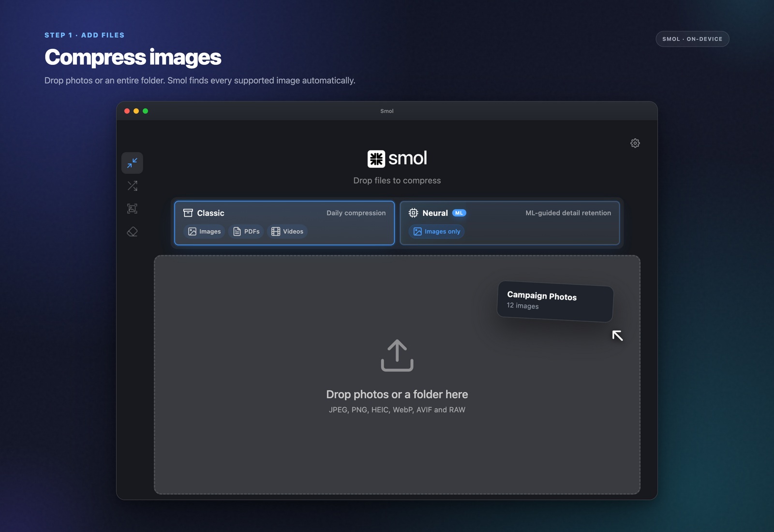The image size is (774, 532).
Task: Click the PDFs chip under Classic
Action: [x=246, y=232]
